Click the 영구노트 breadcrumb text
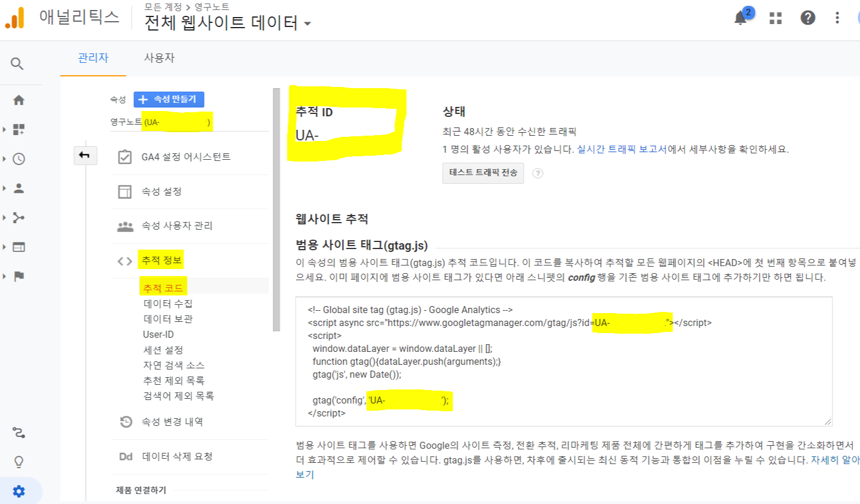The height and width of the screenshot is (504, 860). tap(212, 6)
